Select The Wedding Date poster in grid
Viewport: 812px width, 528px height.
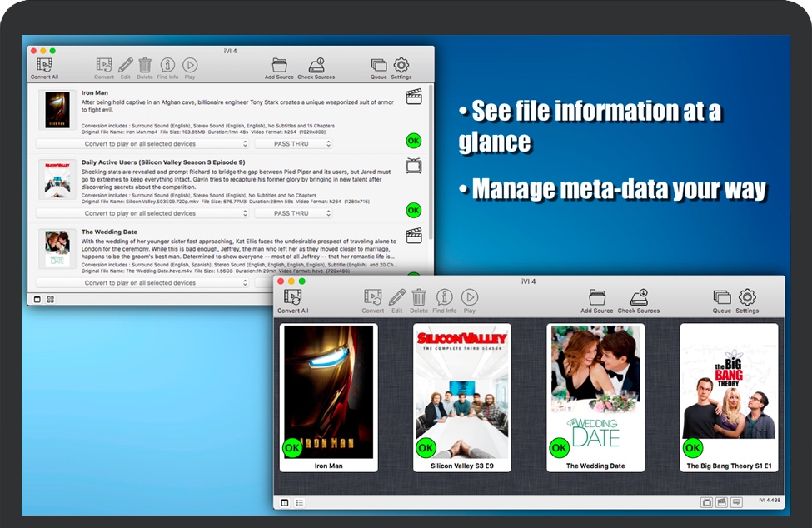tap(595, 391)
